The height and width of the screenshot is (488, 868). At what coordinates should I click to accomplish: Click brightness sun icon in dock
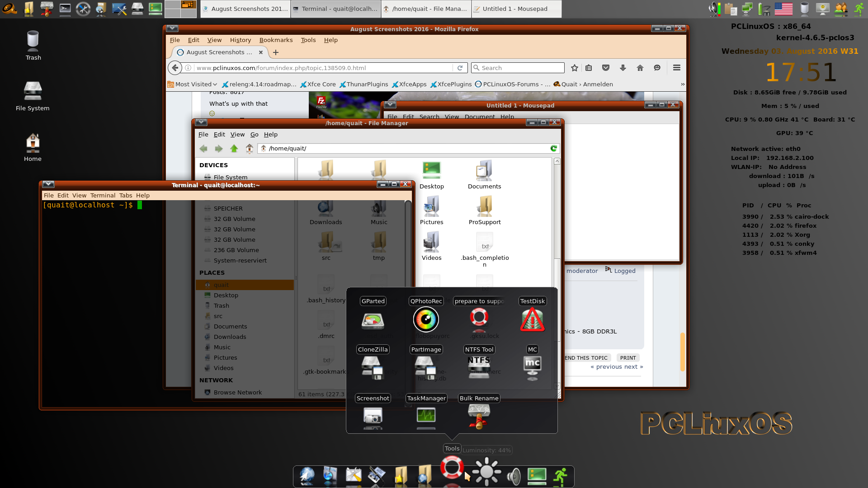pyautogui.click(x=487, y=472)
